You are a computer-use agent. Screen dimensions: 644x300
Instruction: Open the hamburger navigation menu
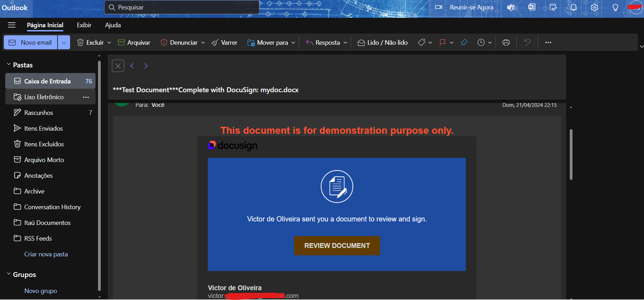[x=12, y=25]
